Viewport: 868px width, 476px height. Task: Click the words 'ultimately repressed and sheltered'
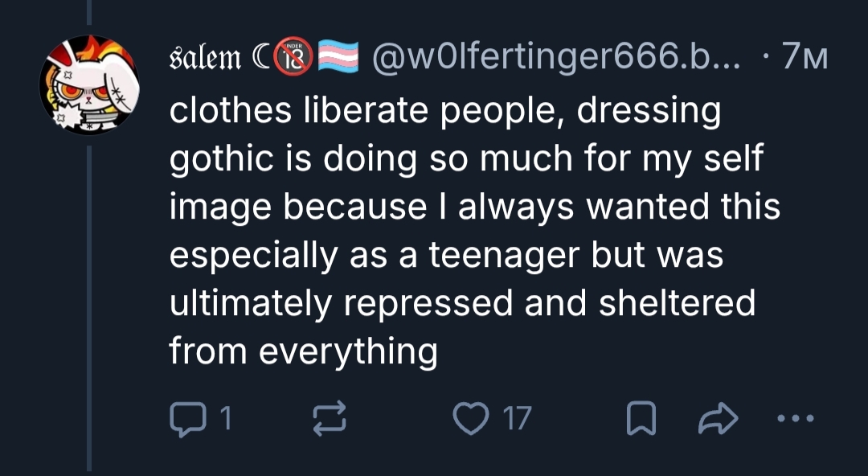[x=462, y=304]
